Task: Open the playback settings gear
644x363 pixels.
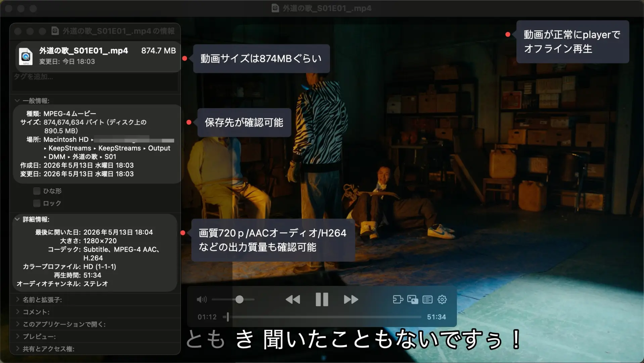Action: click(x=442, y=299)
